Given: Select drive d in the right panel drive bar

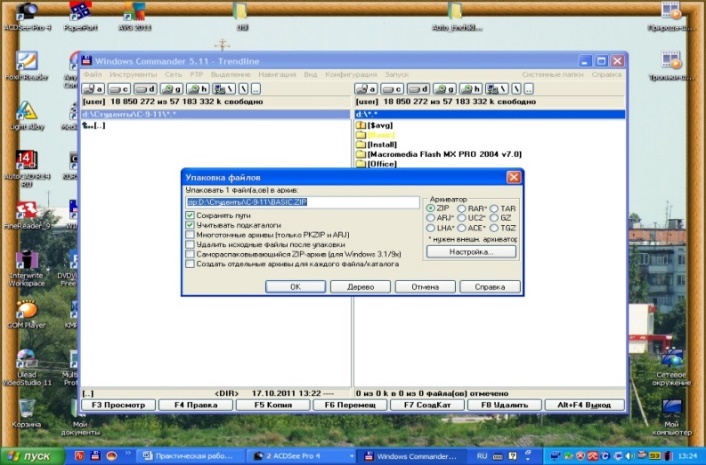Looking at the screenshot, I should 418,89.
